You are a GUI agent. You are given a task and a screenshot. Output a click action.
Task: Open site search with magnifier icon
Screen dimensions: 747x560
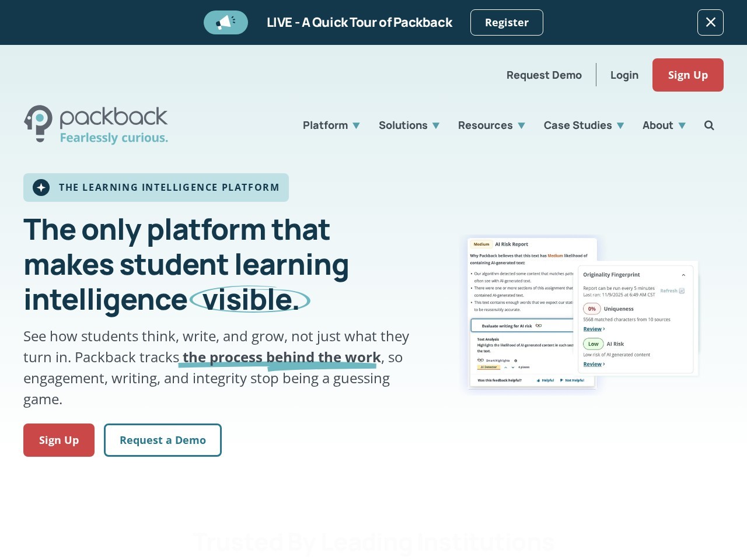click(709, 125)
